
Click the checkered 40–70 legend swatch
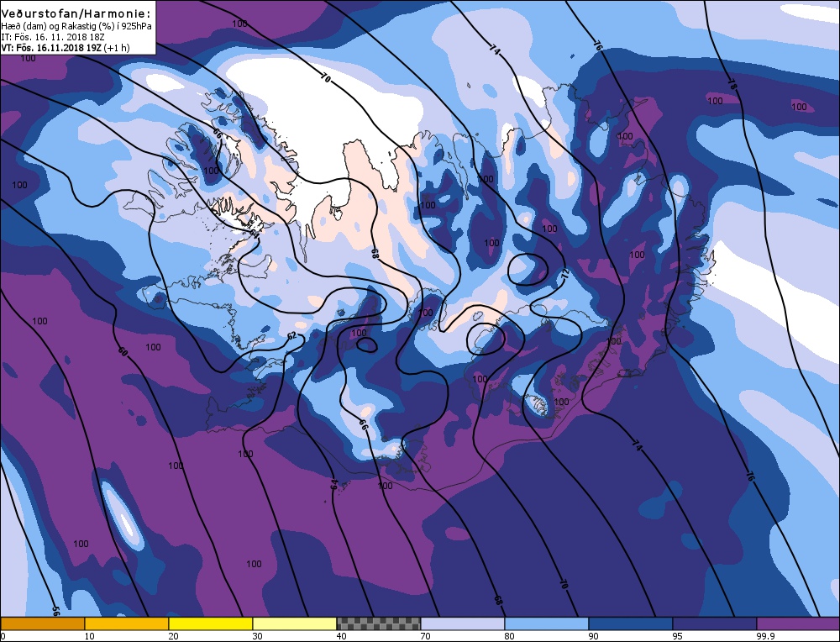[379, 624]
